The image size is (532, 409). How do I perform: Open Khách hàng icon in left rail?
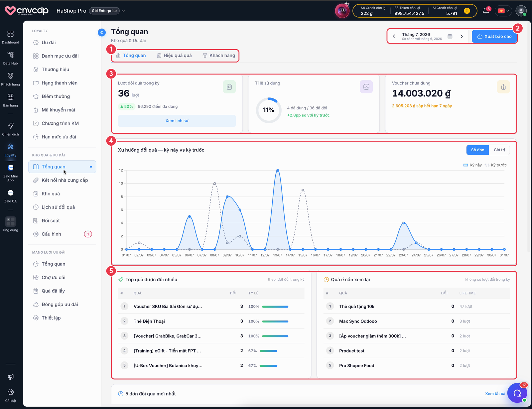(x=10, y=79)
